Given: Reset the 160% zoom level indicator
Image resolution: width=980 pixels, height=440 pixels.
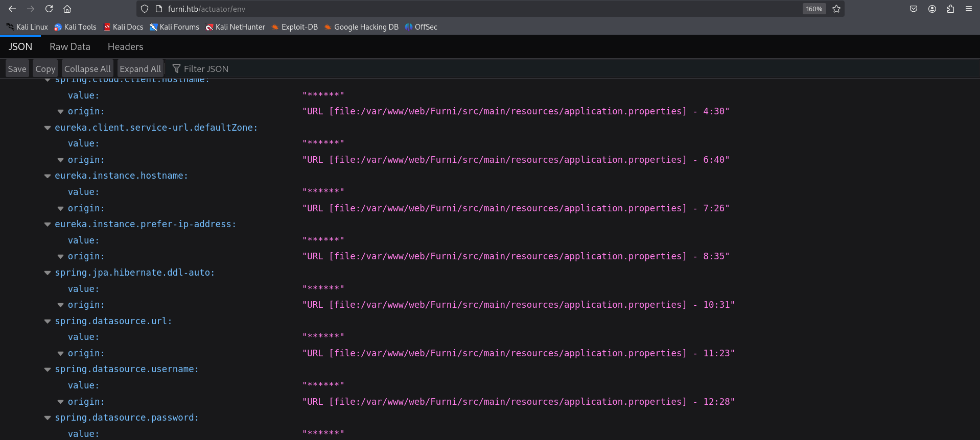Looking at the screenshot, I should [814, 9].
